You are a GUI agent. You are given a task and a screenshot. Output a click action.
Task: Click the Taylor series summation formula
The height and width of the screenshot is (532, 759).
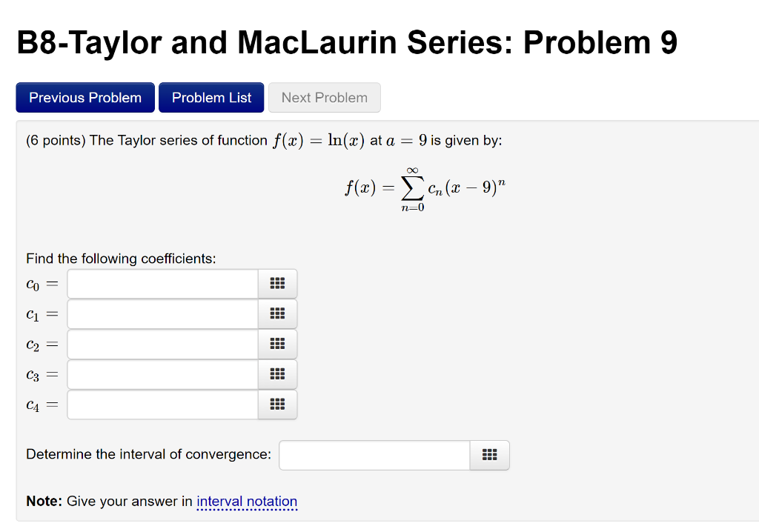(x=425, y=189)
